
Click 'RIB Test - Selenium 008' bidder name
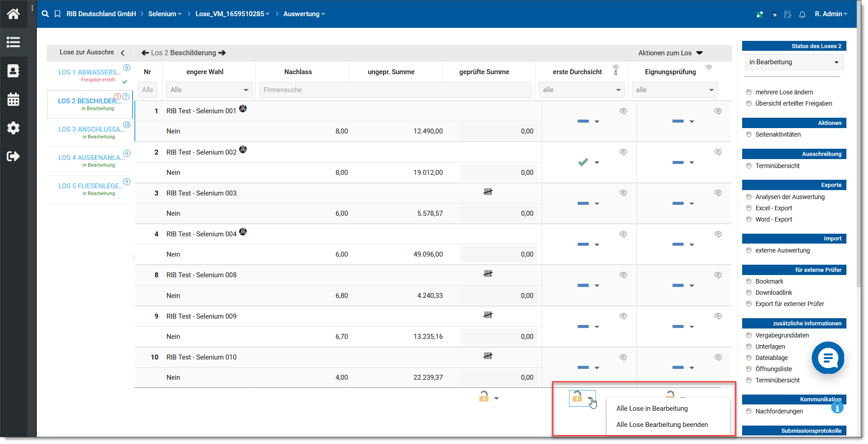(201, 275)
